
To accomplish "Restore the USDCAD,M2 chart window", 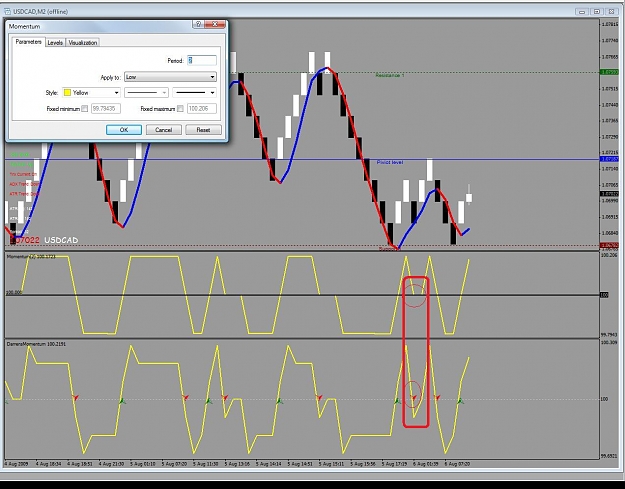I will point(597,12).
